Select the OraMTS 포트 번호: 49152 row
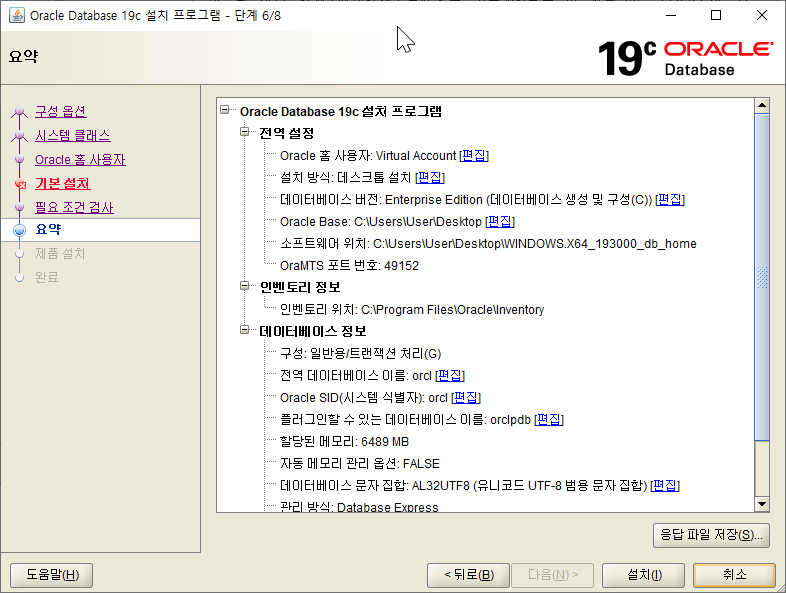The image size is (786, 593). point(349,266)
